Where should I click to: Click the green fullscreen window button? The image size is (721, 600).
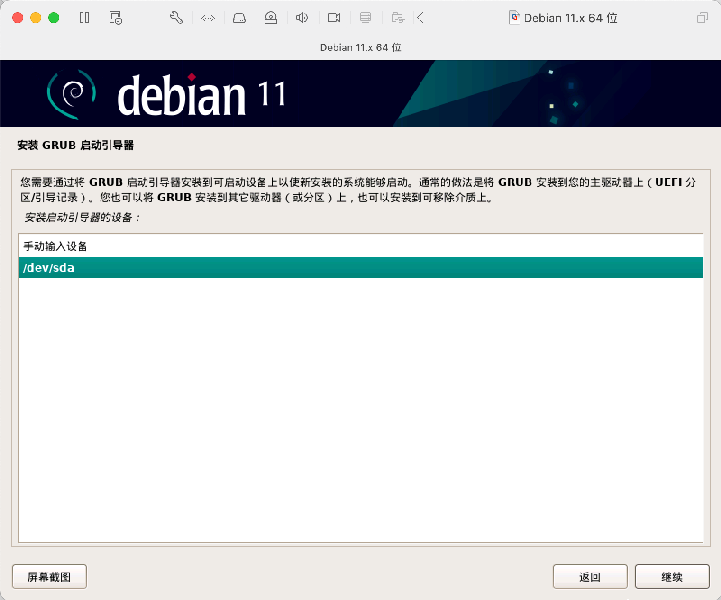(x=54, y=18)
